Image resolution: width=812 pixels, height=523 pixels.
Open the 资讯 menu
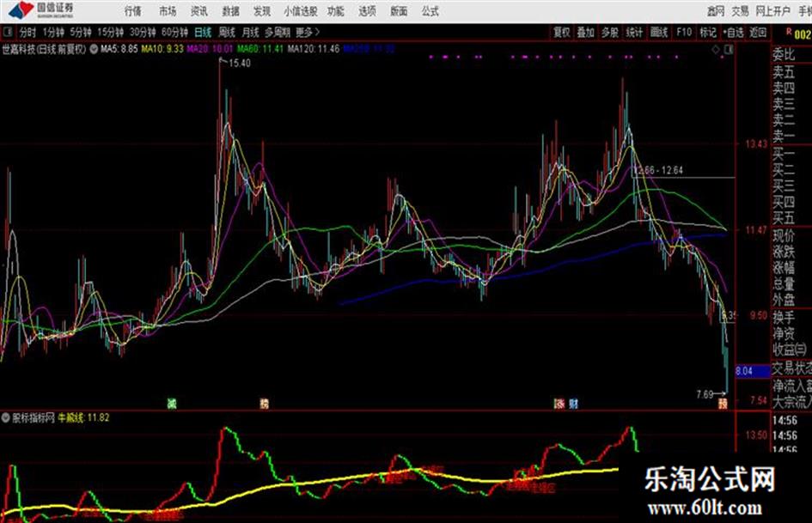[x=198, y=11]
